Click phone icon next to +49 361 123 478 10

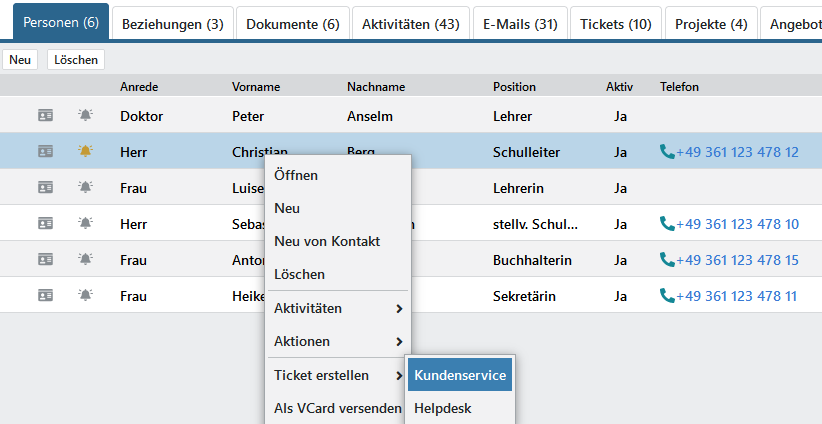pos(667,224)
